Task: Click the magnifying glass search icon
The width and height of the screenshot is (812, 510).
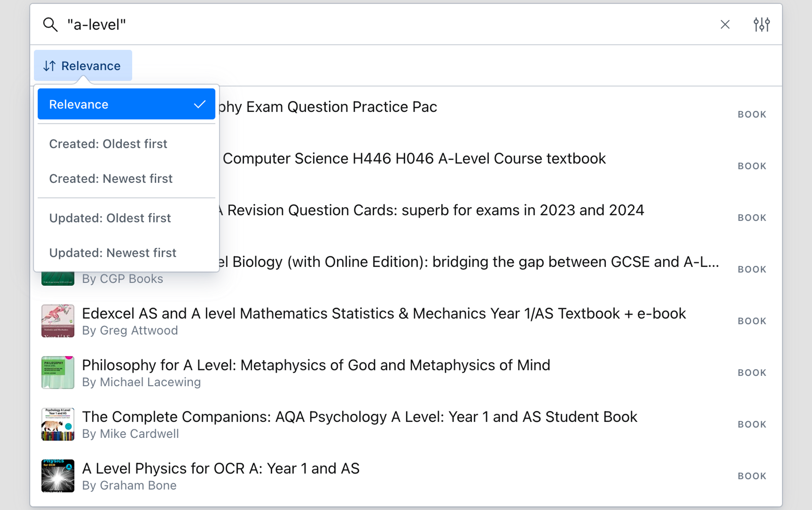Action: [50, 25]
